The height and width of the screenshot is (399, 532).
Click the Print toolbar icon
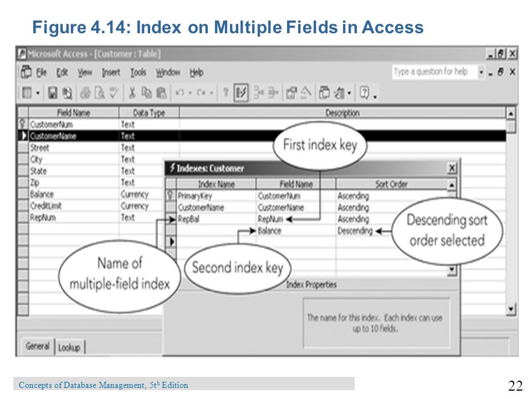85,93
